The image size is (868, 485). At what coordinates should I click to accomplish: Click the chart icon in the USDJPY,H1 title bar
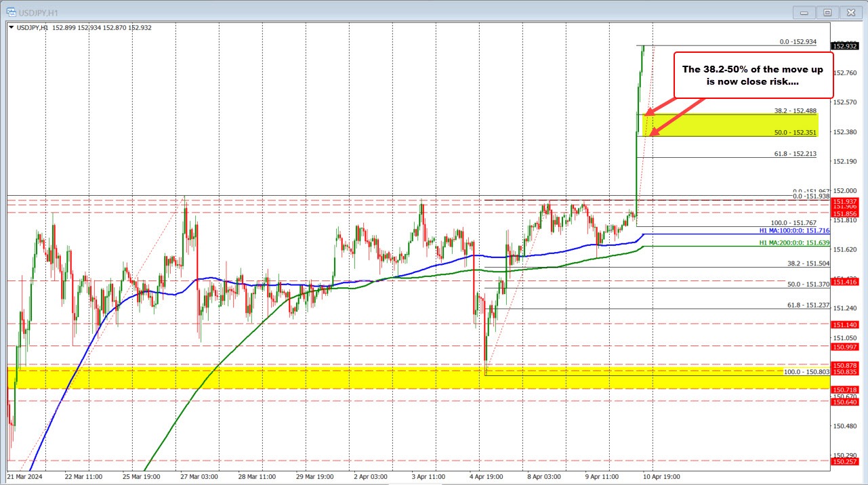point(12,12)
